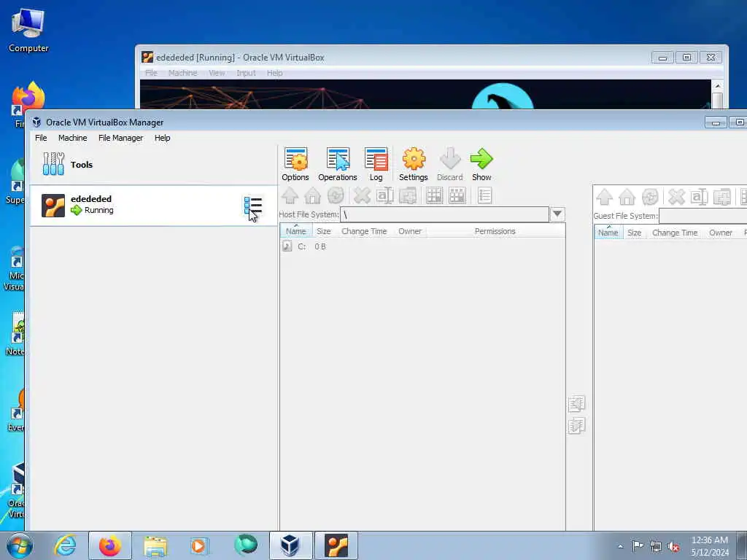Go up one level in guest file system

(x=605, y=197)
